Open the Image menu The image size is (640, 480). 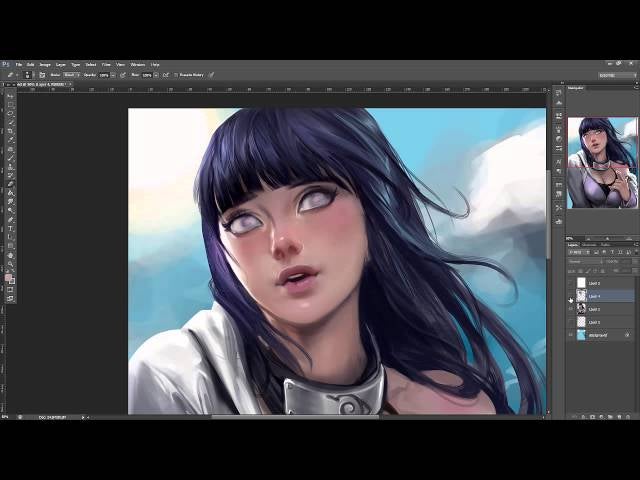point(45,64)
